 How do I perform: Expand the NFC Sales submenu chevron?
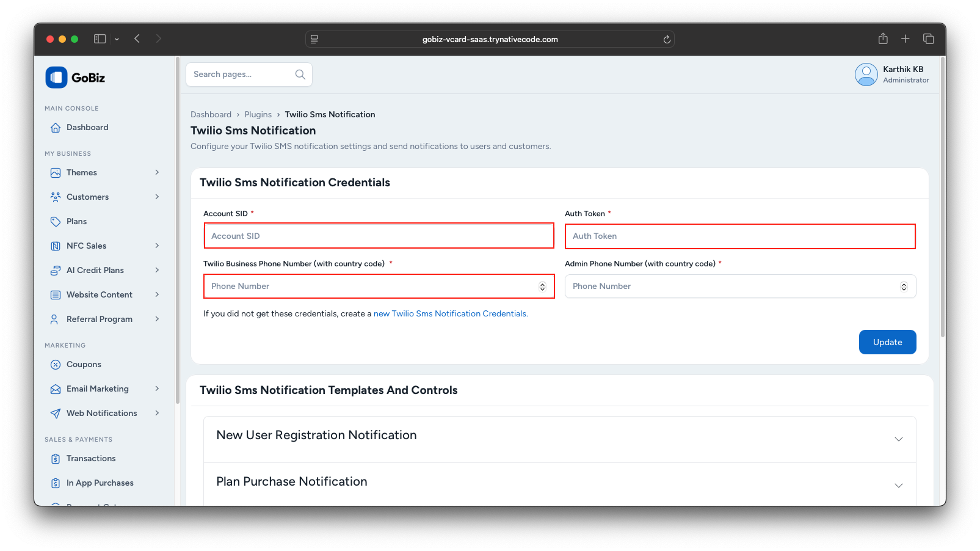157,246
